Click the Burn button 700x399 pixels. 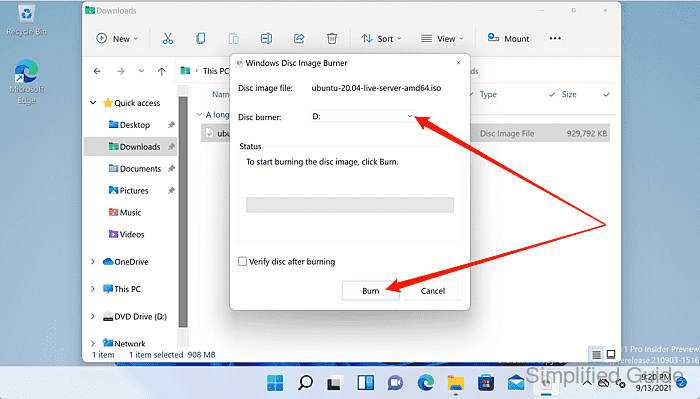point(371,291)
